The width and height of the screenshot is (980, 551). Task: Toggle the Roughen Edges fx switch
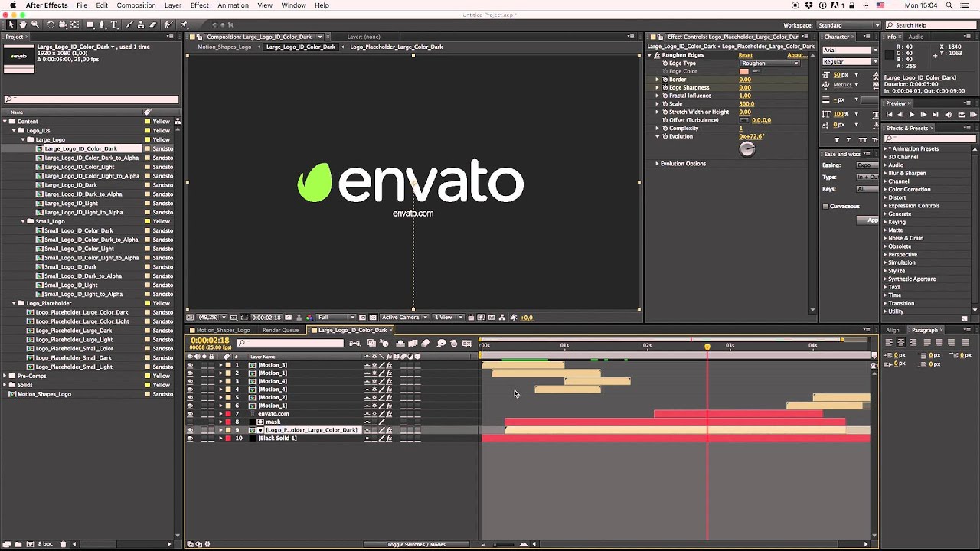657,55
